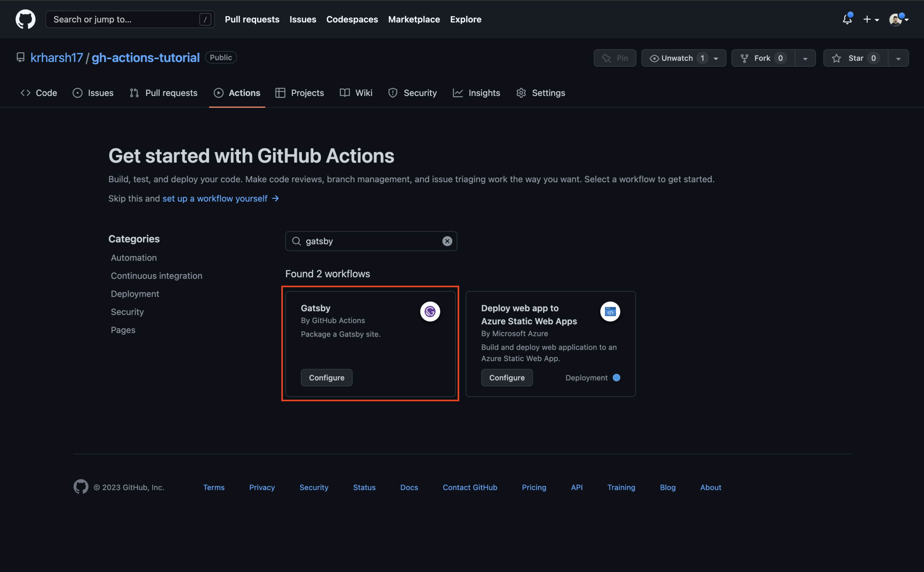Open the API footer link

pyautogui.click(x=577, y=487)
